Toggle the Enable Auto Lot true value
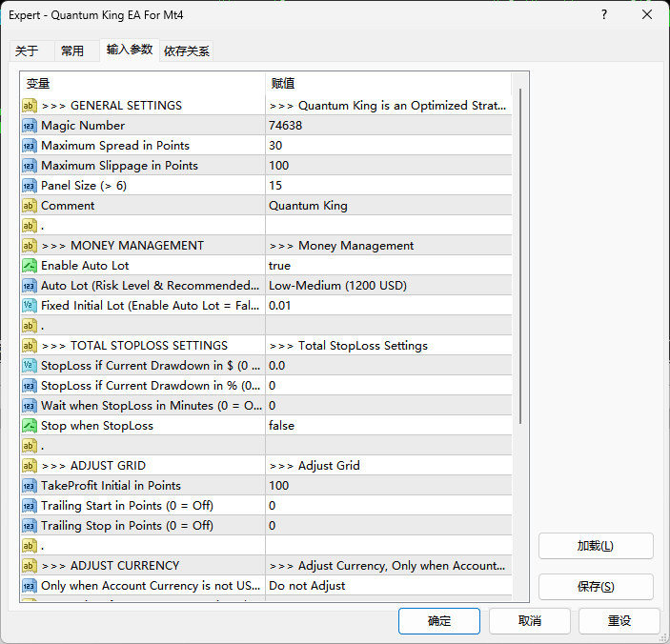The height and width of the screenshot is (644, 670). [387, 266]
